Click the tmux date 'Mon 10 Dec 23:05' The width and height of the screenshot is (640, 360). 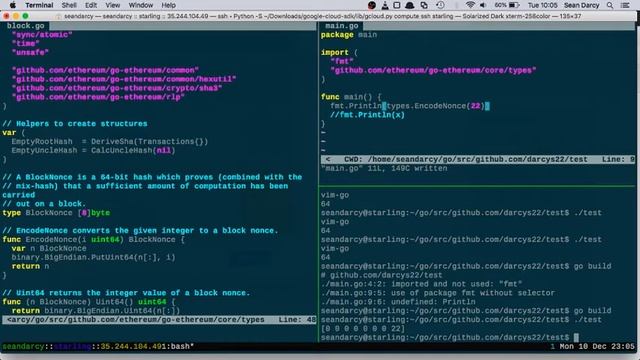(597, 347)
